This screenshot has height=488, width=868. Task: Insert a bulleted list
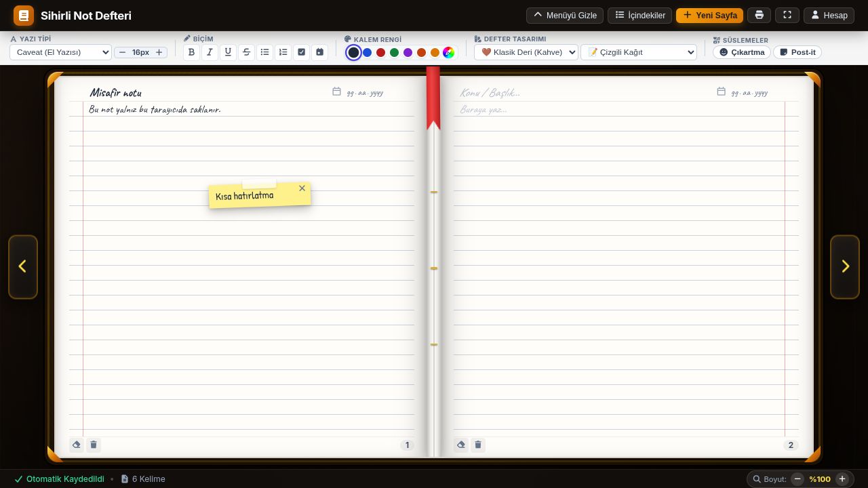tap(264, 52)
